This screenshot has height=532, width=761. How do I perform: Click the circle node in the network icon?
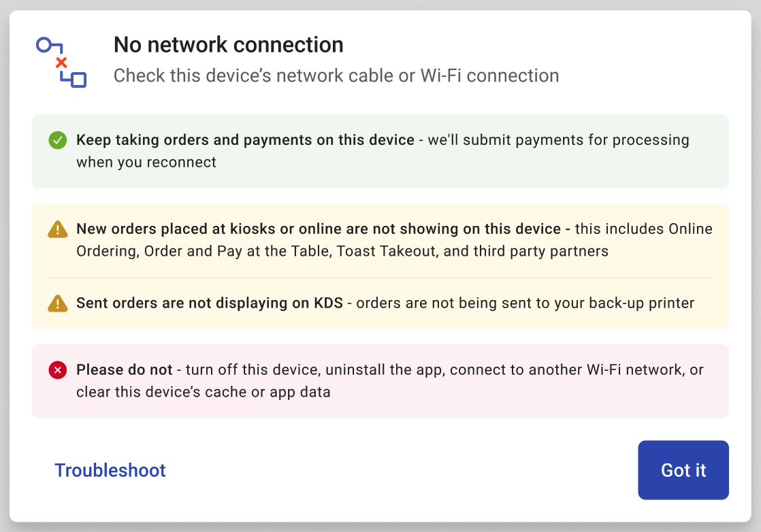[44, 44]
